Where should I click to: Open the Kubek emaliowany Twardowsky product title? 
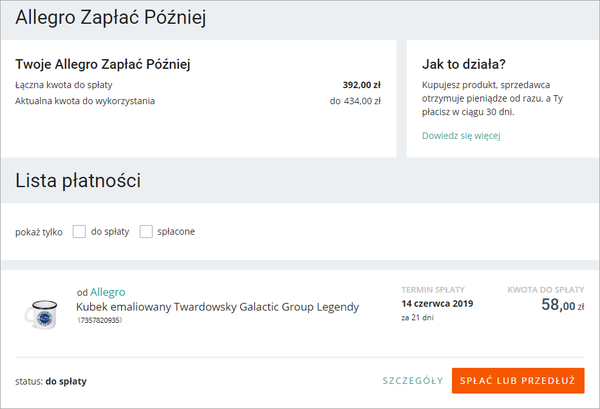(x=217, y=306)
